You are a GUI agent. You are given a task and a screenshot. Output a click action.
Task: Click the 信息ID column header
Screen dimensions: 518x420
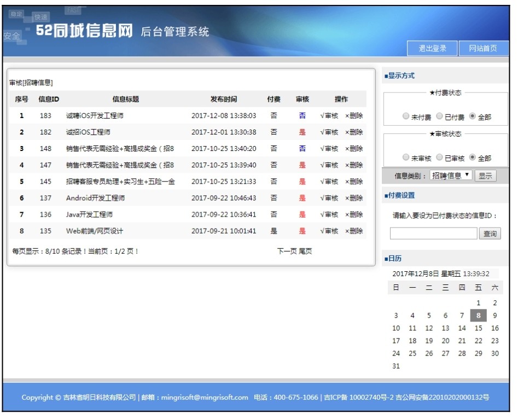pyautogui.click(x=49, y=99)
